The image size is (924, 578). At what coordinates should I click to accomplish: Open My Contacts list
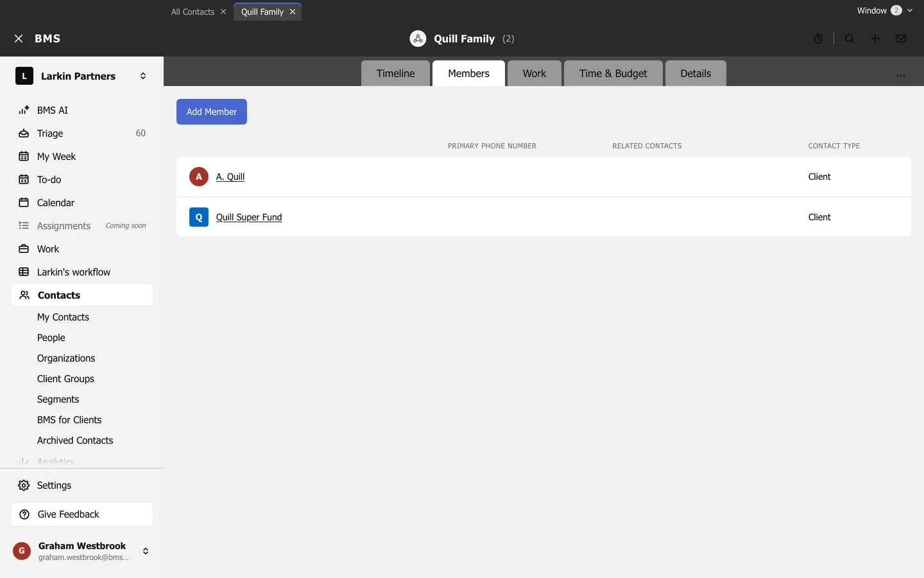click(63, 317)
